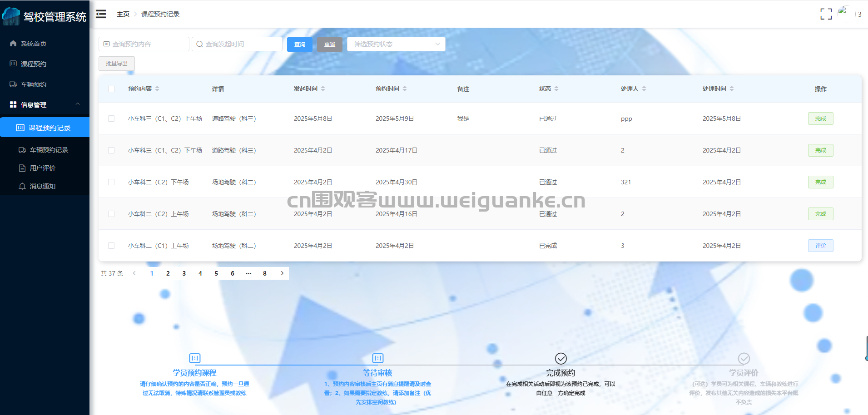
Task: Click the 课程预约 calendar icon in sidebar
Action: (13, 64)
